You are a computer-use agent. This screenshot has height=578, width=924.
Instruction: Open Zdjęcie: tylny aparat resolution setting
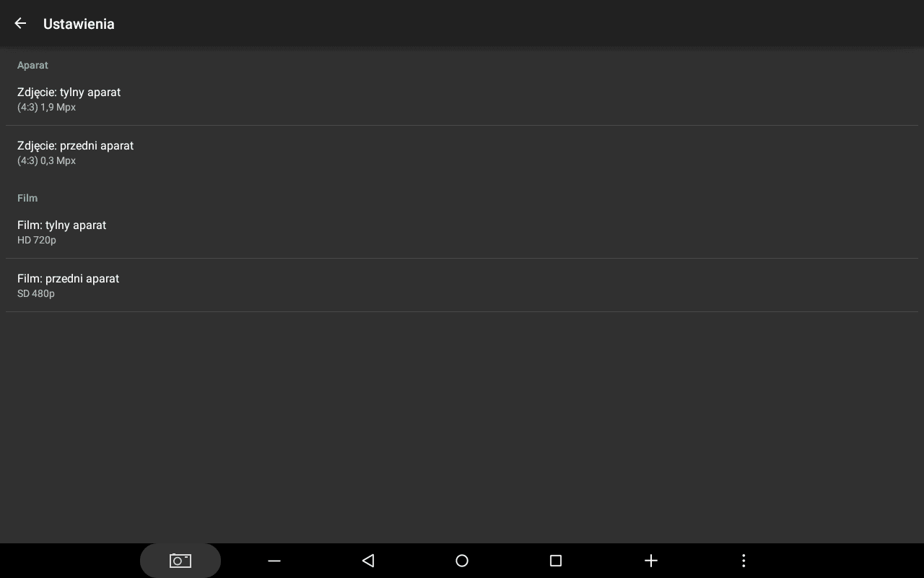click(462, 99)
